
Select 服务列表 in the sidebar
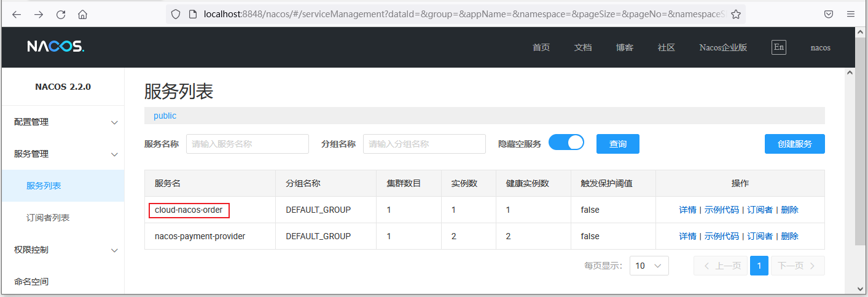(63, 186)
